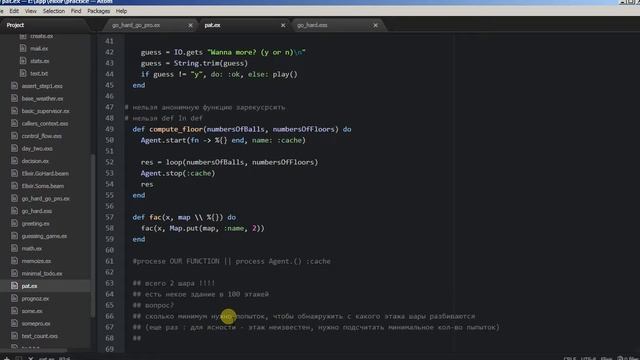Click the file icon for callers_context.exs

15,123
